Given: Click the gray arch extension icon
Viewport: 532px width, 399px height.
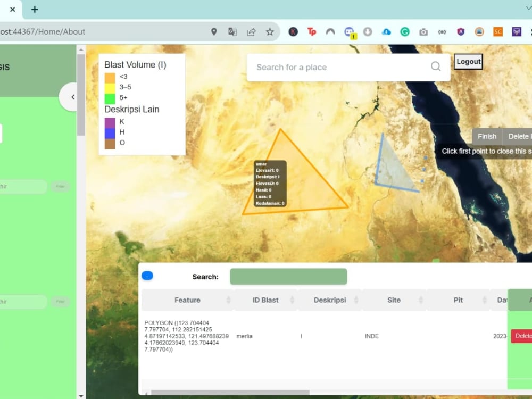Looking at the screenshot, I should [330, 32].
